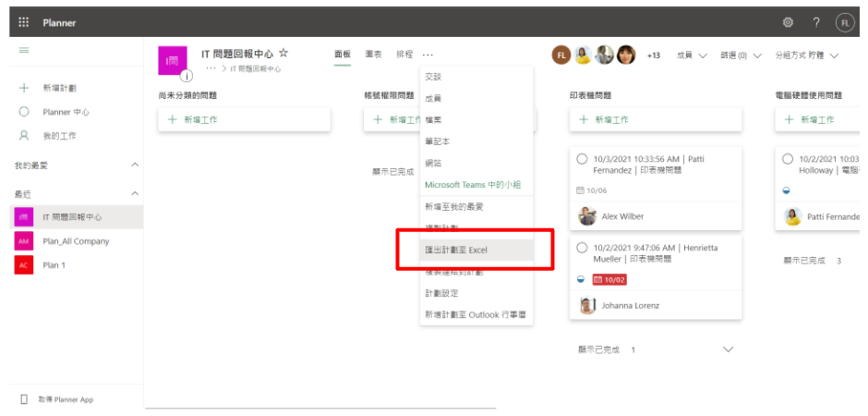Click in-progress icon on Henrietta Mueller task
868x416 pixels.
[581, 280]
